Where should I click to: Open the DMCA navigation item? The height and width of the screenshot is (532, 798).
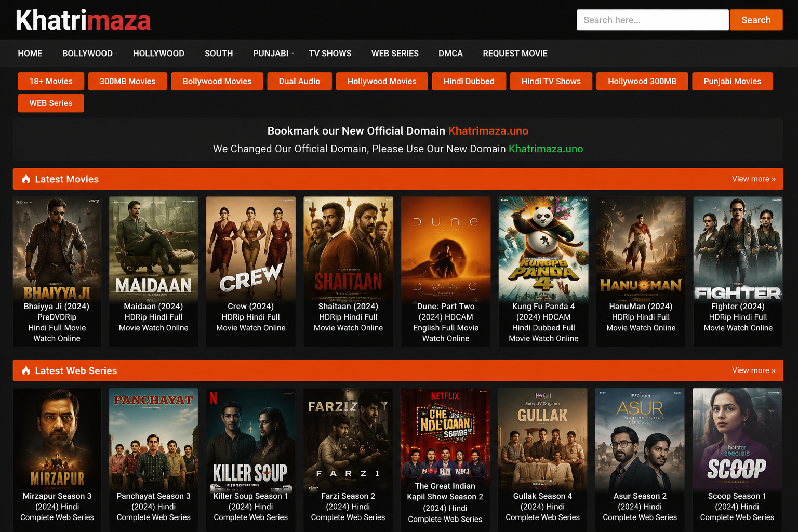[450, 53]
